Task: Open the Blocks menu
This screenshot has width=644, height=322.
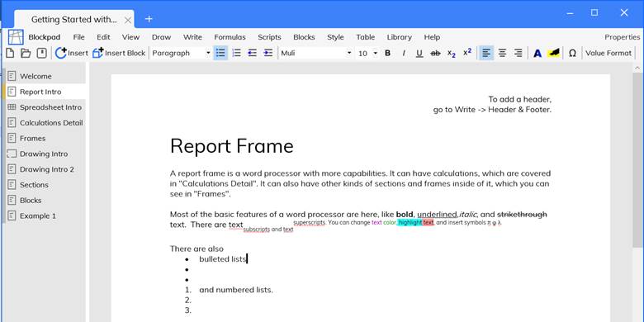Action: [x=304, y=37]
